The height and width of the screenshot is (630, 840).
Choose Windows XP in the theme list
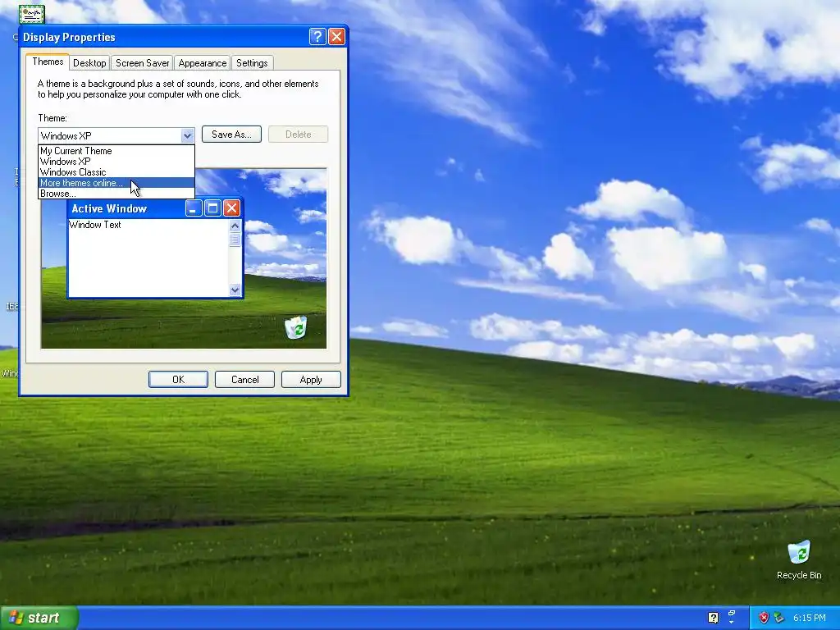116,162
